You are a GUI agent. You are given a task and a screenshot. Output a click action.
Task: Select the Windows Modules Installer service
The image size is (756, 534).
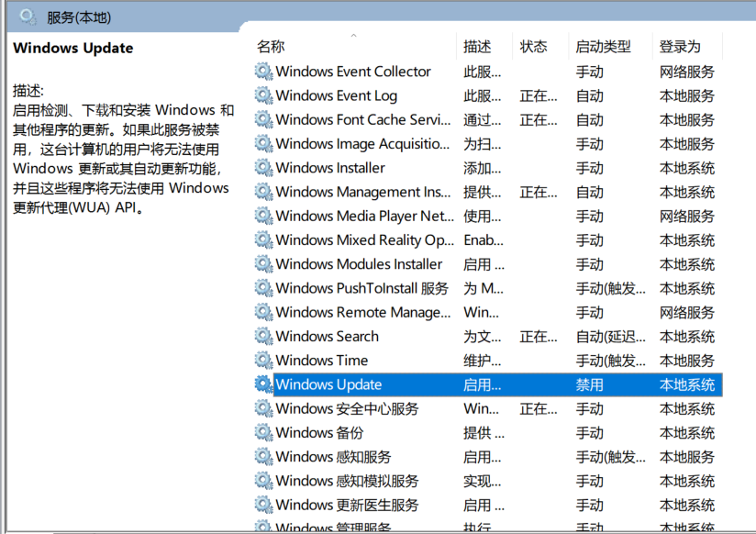[x=359, y=264]
